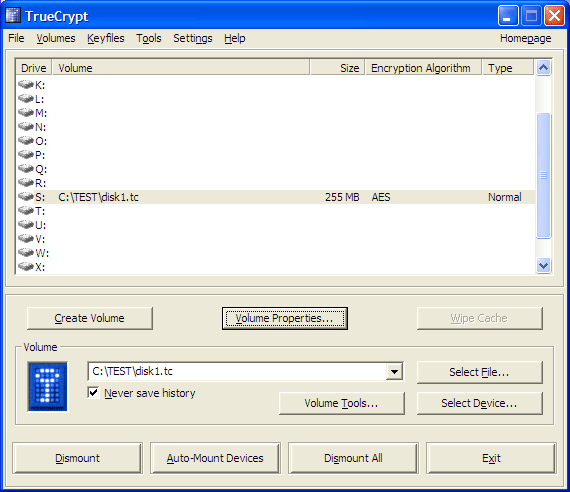Click the TrueCrypt logo in Volume group
Screen dimensions: 570x492
tap(48, 387)
